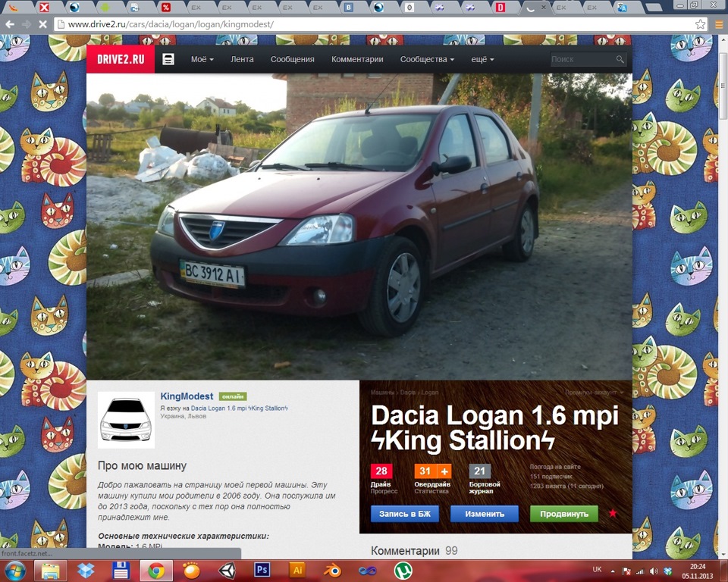The width and height of the screenshot is (728, 582).
Task: Switch to the red X browser tab
Action: pyautogui.click(x=44, y=7)
